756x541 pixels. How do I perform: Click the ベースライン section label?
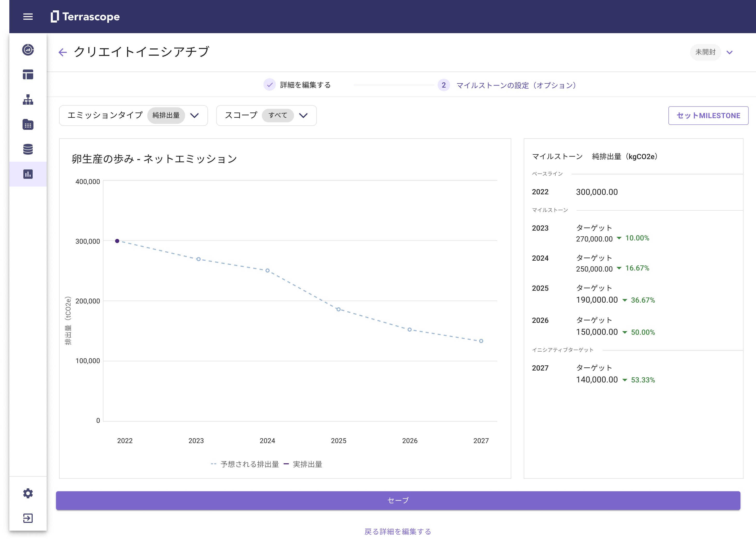[x=547, y=174]
